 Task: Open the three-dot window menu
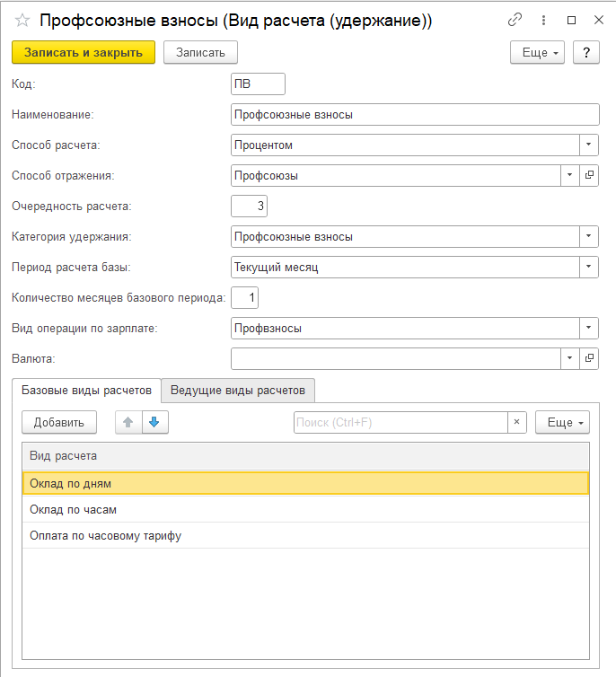543,20
